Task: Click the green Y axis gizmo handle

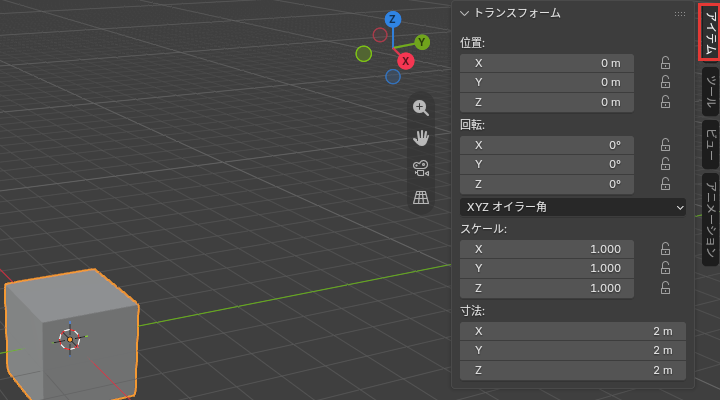Action: point(422,42)
